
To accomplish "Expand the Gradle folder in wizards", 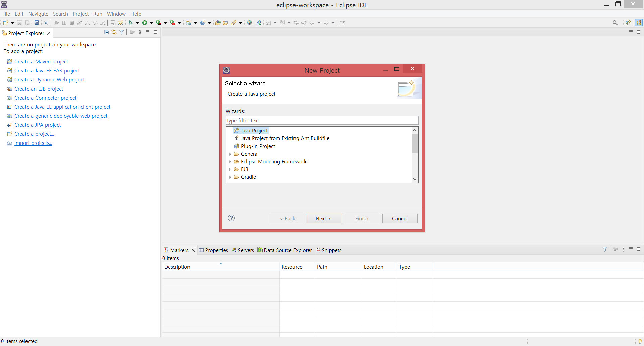I will click(230, 177).
